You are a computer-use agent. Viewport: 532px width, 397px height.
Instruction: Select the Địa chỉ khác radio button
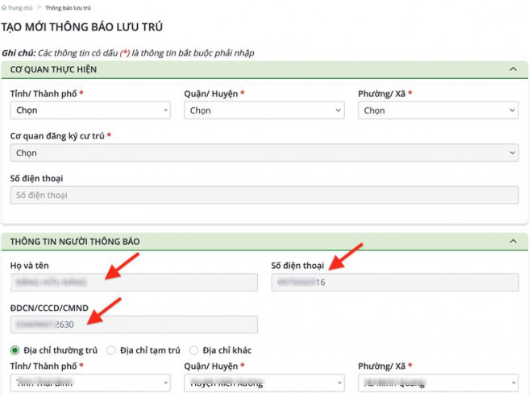pos(193,350)
